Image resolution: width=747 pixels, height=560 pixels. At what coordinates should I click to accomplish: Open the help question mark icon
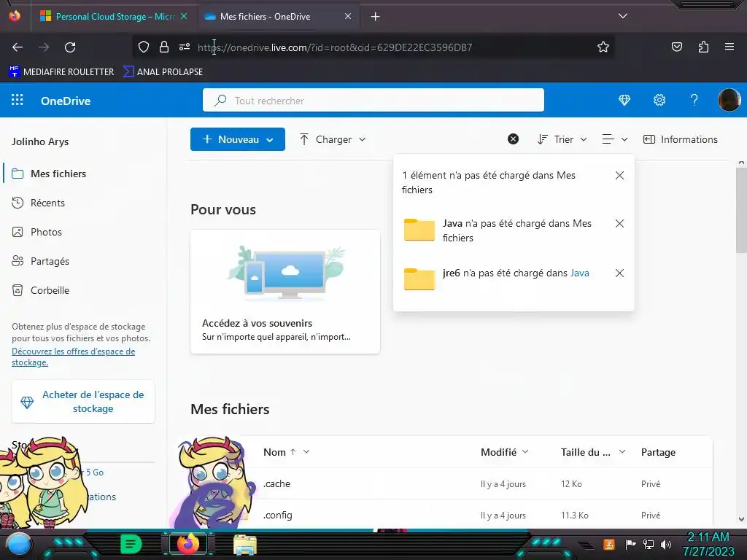694,100
